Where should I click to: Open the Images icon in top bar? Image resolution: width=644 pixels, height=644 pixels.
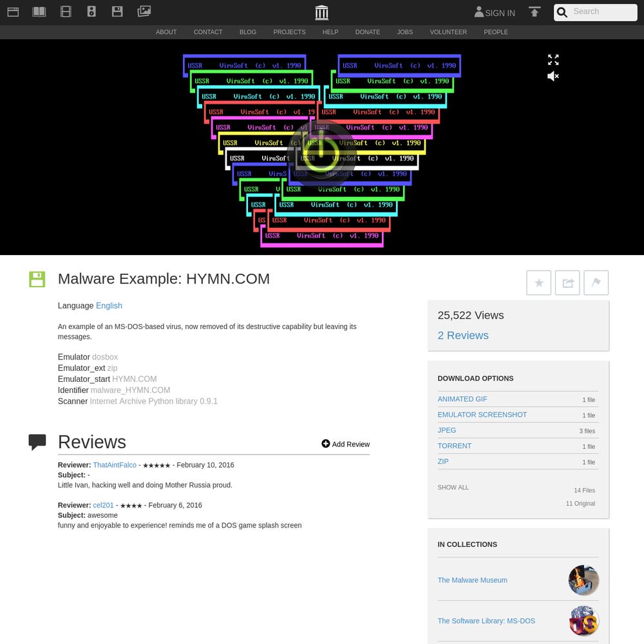144,12
